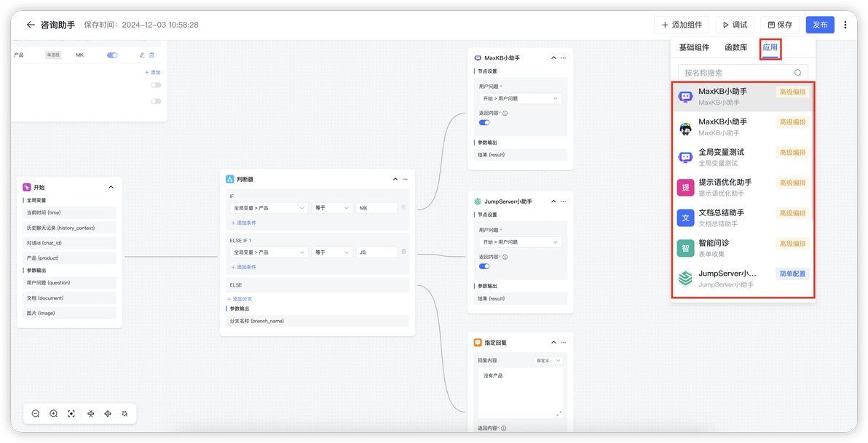Switch to the 基础组件 tab
868x443 pixels.
pos(694,47)
